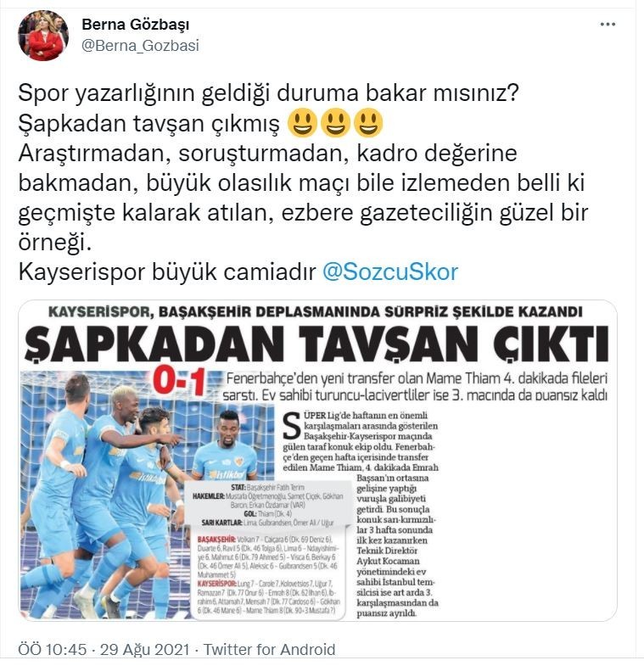Click the tweet text starting Spor yazarlığının
This screenshot has height=666, width=644.
pyautogui.click(x=303, y=168)
